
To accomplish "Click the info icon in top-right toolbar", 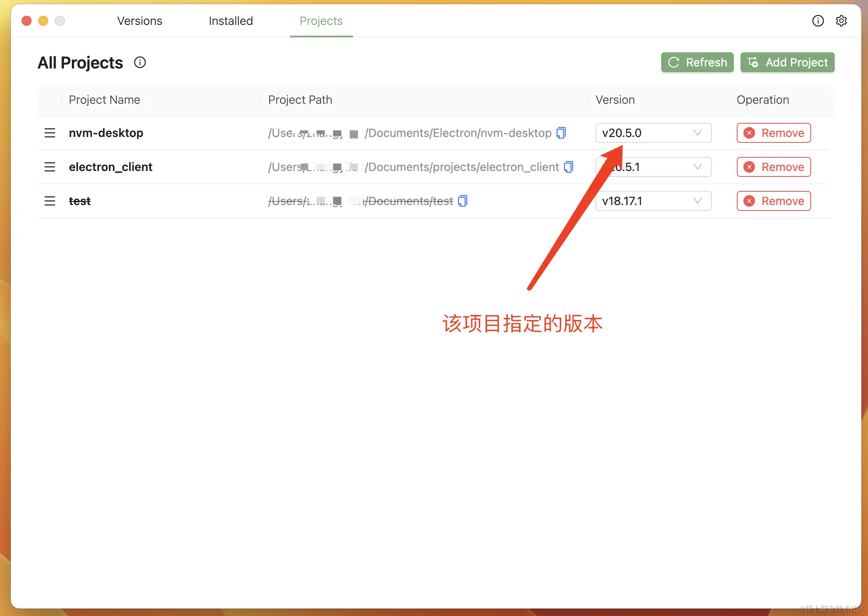I will click(818, 21).
